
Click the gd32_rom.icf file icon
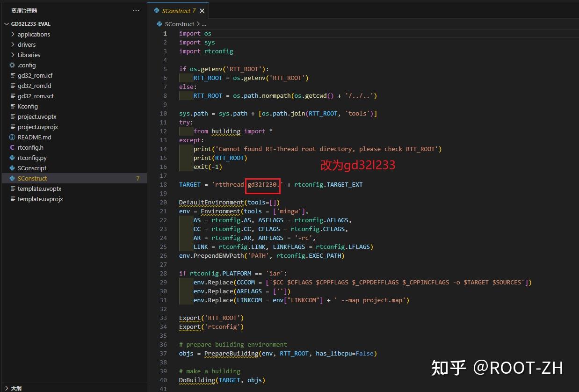13,75
